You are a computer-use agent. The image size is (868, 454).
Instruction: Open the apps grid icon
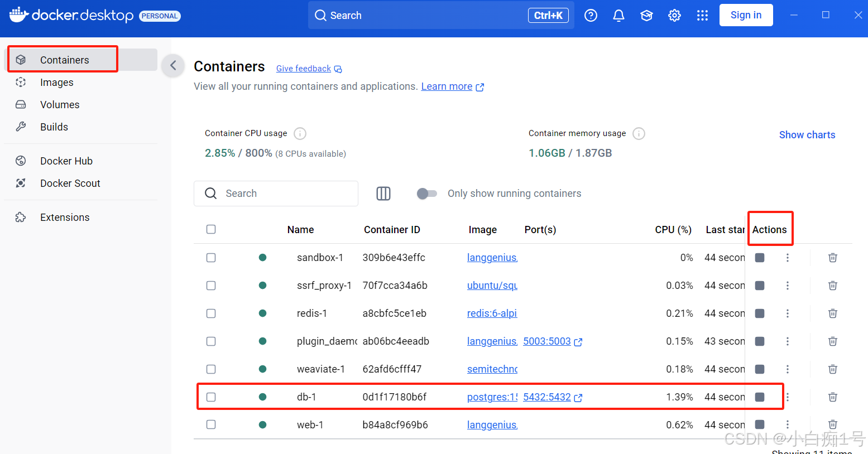click(702, 16)
